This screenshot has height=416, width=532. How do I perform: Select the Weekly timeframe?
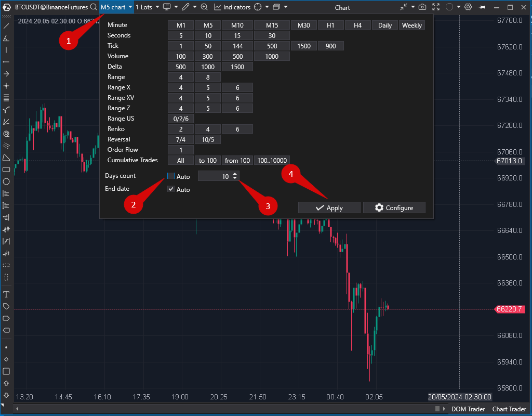click(412, 25)
